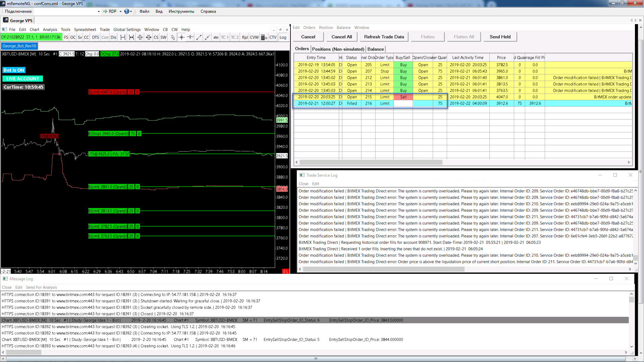
Task: Open the Global Settings menu
Action: point(127,29)
